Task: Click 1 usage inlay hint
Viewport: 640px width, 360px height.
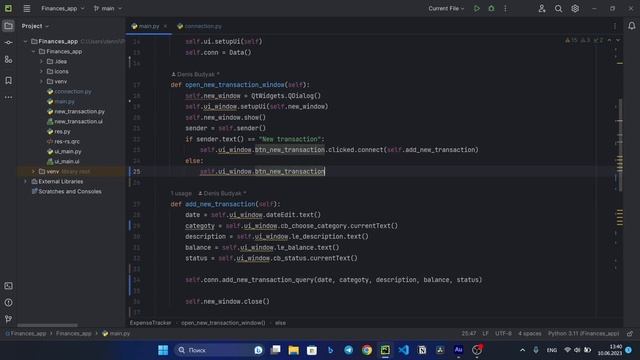Action: pos(181,193)
